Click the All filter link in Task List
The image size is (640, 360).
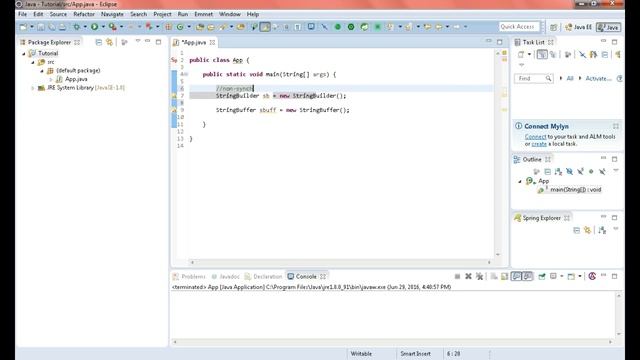[x=570, y=78]
